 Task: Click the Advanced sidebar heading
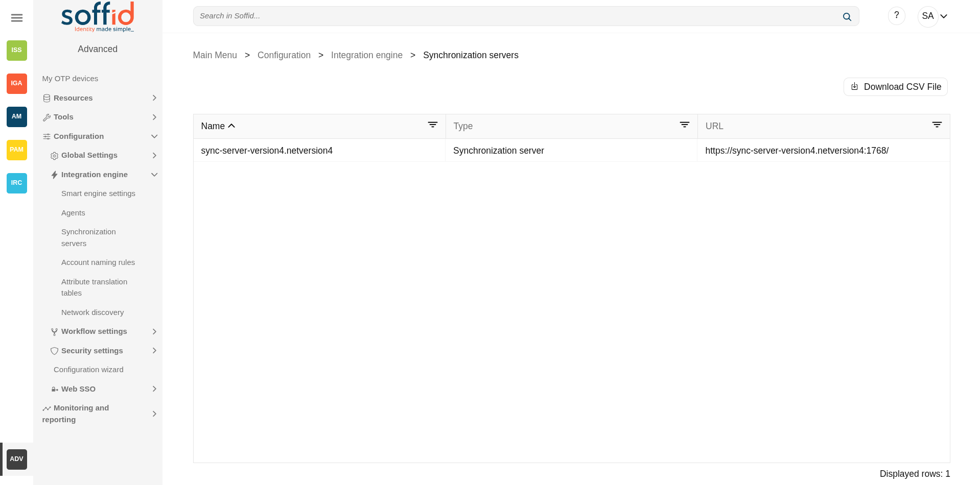point(98,49)
